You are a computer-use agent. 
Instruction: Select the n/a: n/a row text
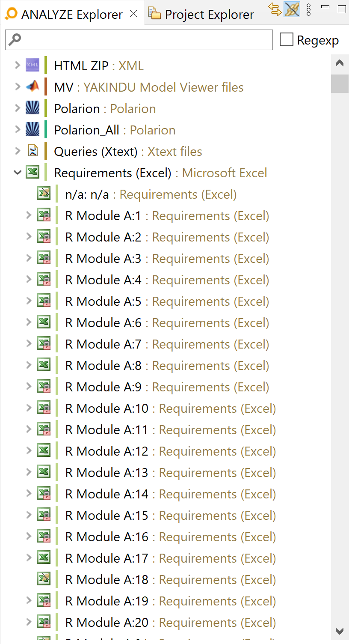tap(151, 194)
